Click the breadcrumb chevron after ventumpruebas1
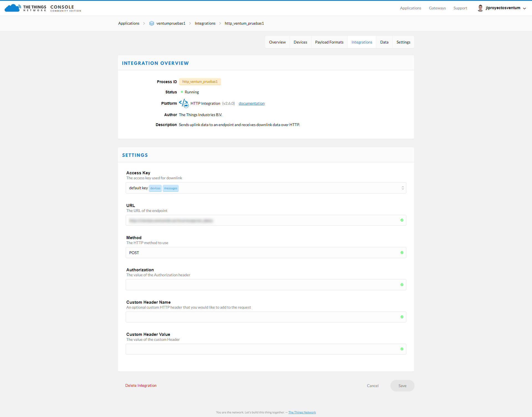The width and height of the screenshot is (532, 417). pyautogui.click(x=190, y=23)
